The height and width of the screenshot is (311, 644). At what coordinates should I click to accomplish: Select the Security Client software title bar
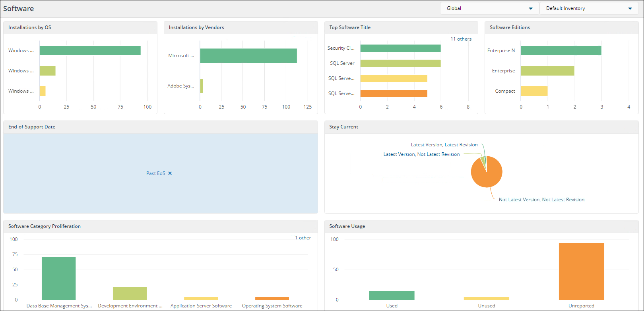(400, 48)
